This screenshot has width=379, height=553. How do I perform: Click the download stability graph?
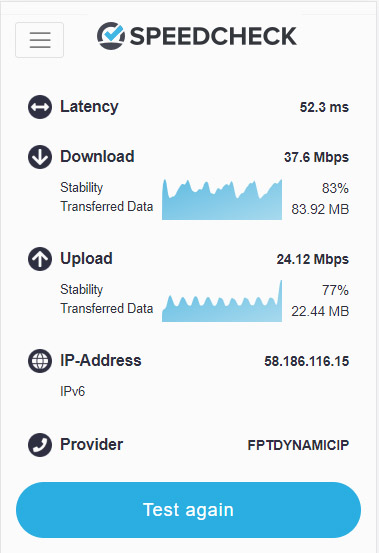pos(222,199)
